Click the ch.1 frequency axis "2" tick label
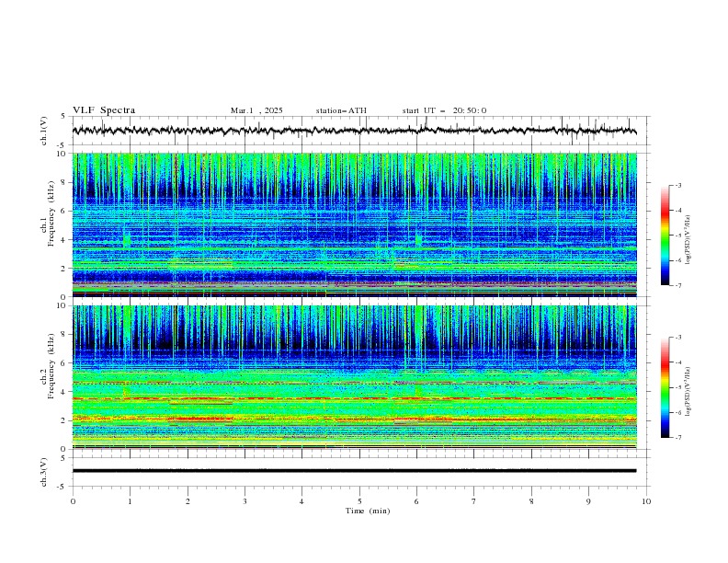This screenshot has width=728, height=563. point(63,268)
